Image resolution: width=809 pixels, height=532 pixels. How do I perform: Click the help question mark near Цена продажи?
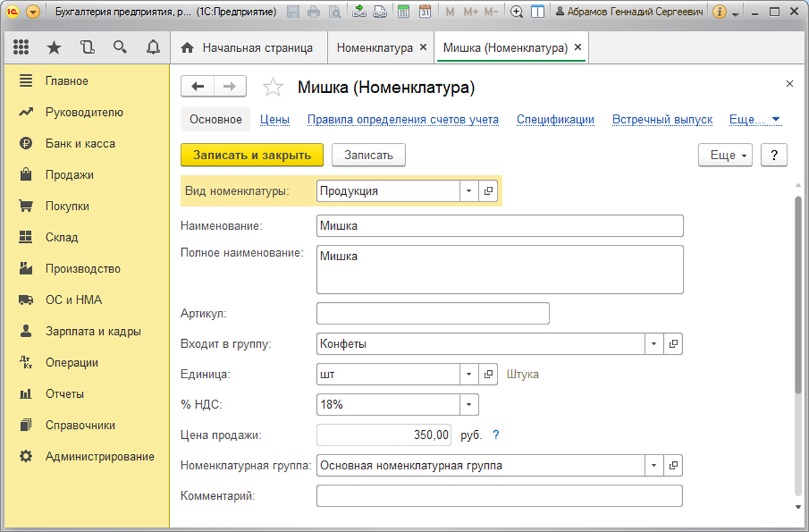pos(496,435)
